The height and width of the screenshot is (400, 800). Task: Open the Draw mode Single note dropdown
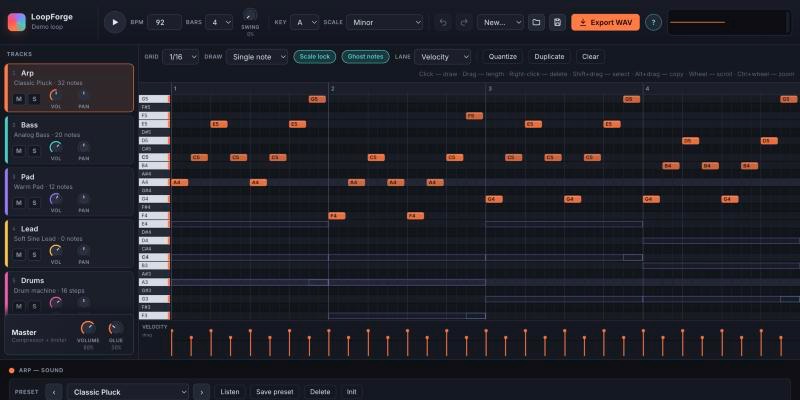point(257,57)
